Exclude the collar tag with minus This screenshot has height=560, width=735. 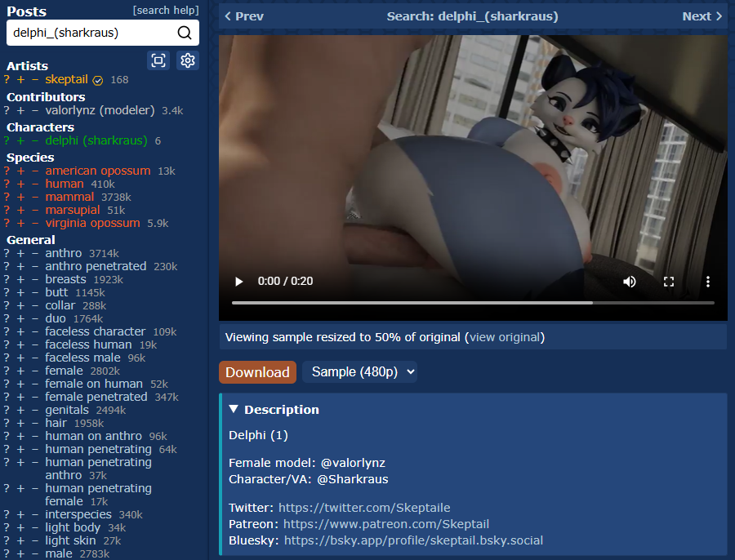tap(35, 305)
